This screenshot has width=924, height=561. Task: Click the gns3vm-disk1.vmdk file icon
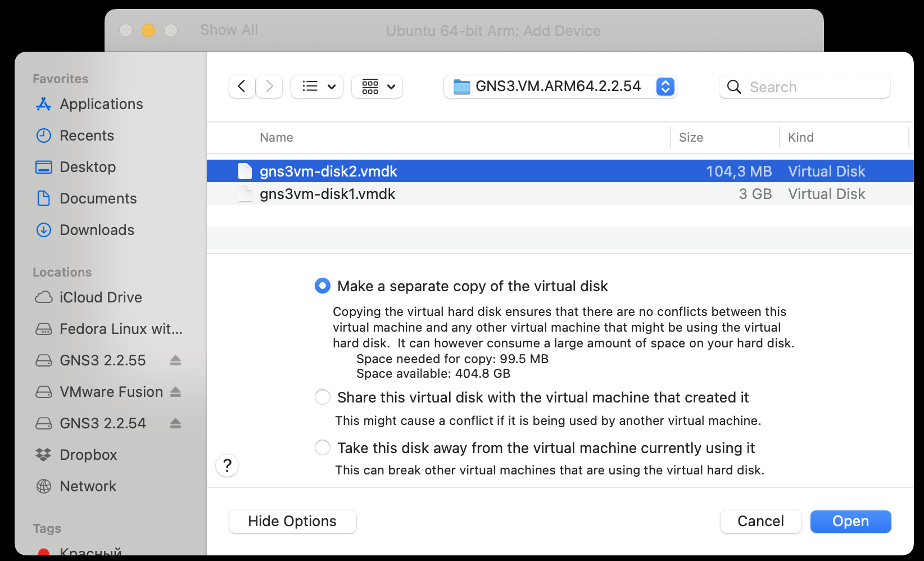(245, 194)
